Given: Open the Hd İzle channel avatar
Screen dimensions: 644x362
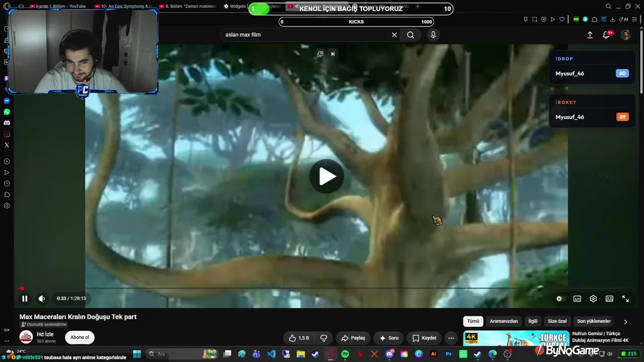Looking at the screenshot, I should point(26,337).
